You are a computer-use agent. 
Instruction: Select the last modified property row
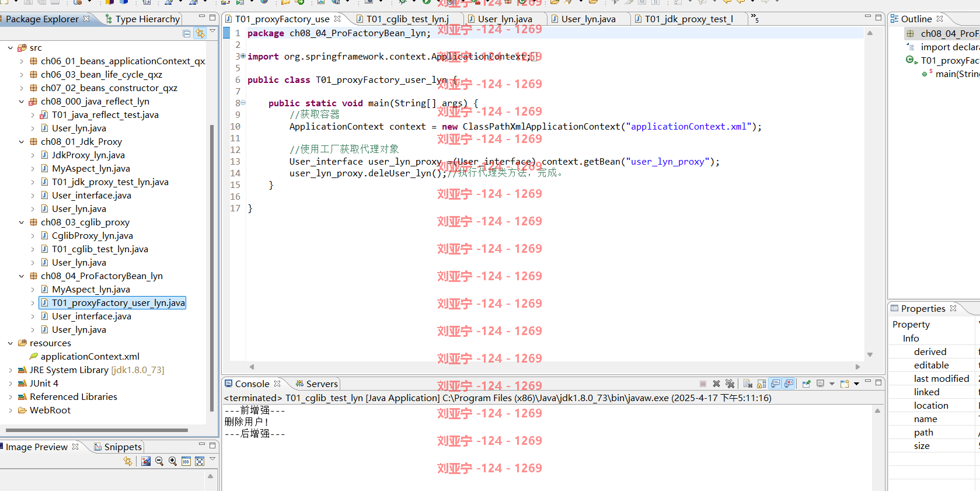[x=934, y=379]
